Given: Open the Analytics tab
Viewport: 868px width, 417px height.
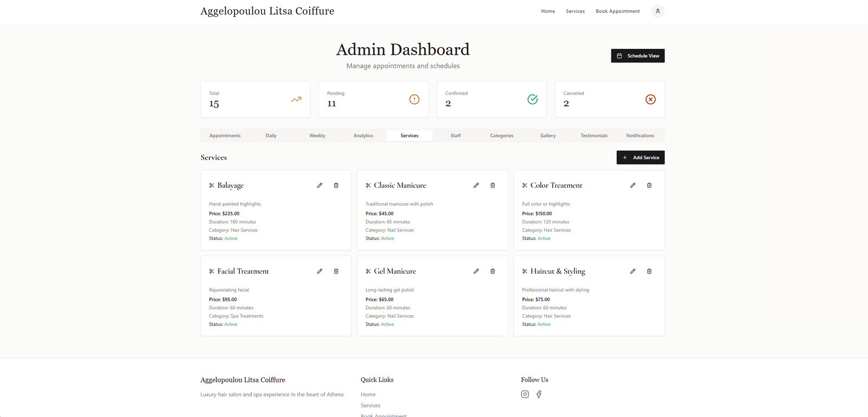Looking at the screenshot, I should 363,136.
